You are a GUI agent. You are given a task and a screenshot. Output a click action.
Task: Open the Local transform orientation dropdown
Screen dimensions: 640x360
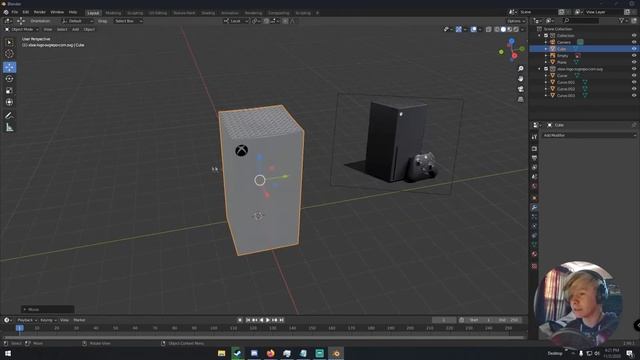236,21
